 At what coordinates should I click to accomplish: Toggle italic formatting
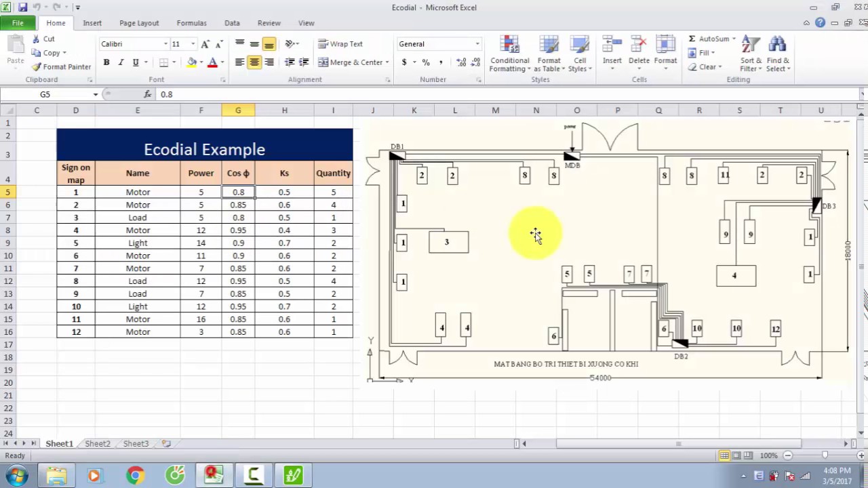pos(121,62)
